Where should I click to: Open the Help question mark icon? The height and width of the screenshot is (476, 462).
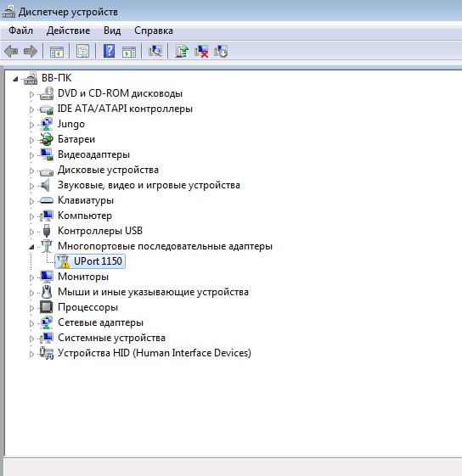[109, 51]
